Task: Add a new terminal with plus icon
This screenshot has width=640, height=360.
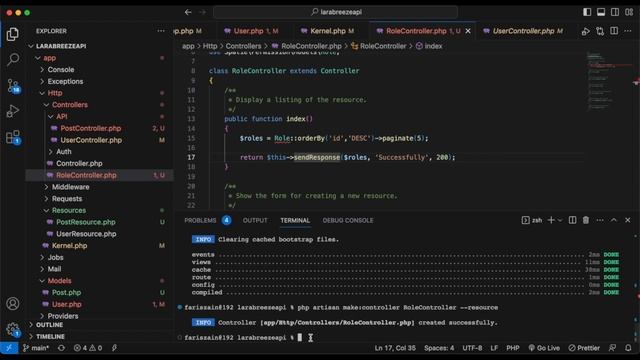Action: point(551,220)
